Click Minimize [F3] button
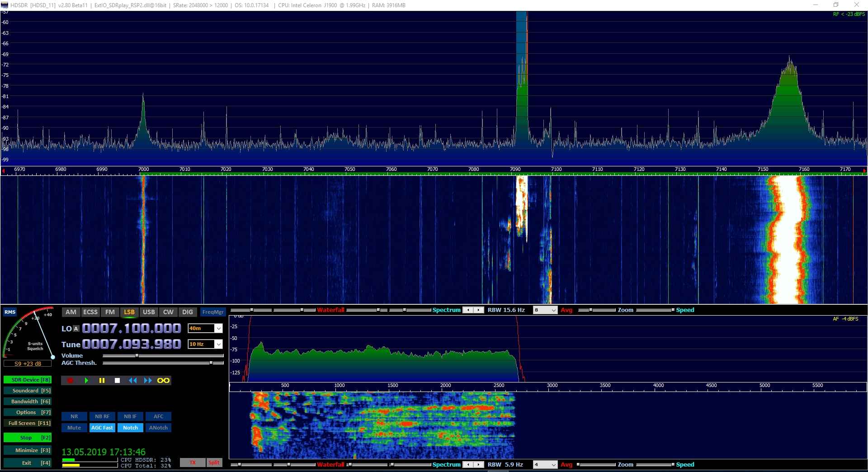This screenshot has height=472, width=868. click(28, 450)
